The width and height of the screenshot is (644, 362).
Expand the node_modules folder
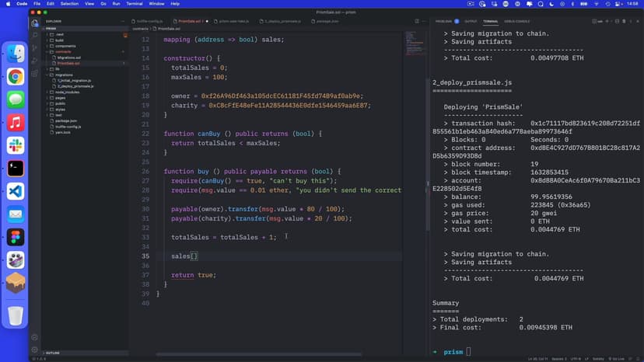coord(65,92)
